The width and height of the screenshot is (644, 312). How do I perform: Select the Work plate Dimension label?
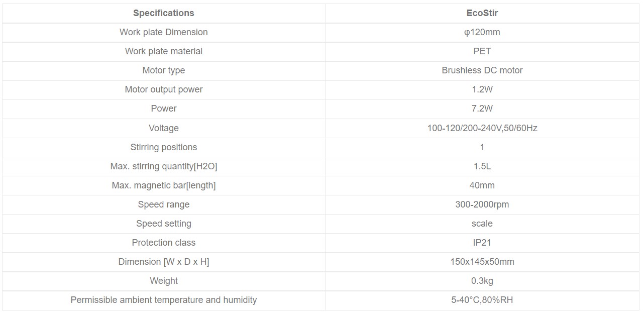tap(164, 32)
